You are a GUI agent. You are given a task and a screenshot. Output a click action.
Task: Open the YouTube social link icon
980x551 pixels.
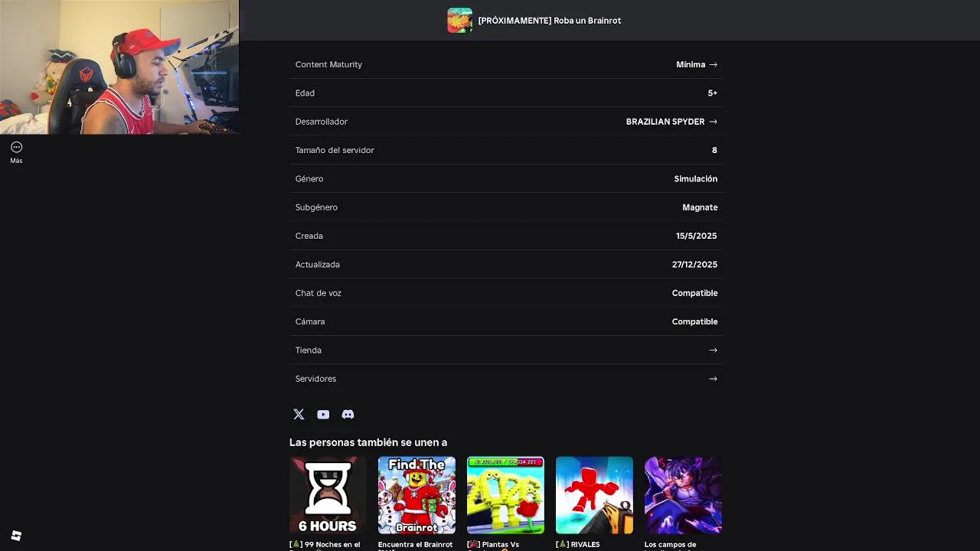point(323,414)
